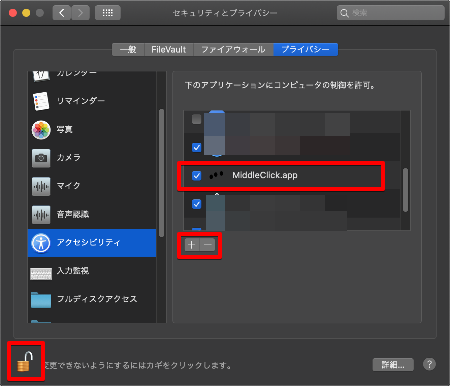450x386 pixels.
Task: Open the 詳細... advanced button
Action: pyautogui.click(x=393, y=365)
